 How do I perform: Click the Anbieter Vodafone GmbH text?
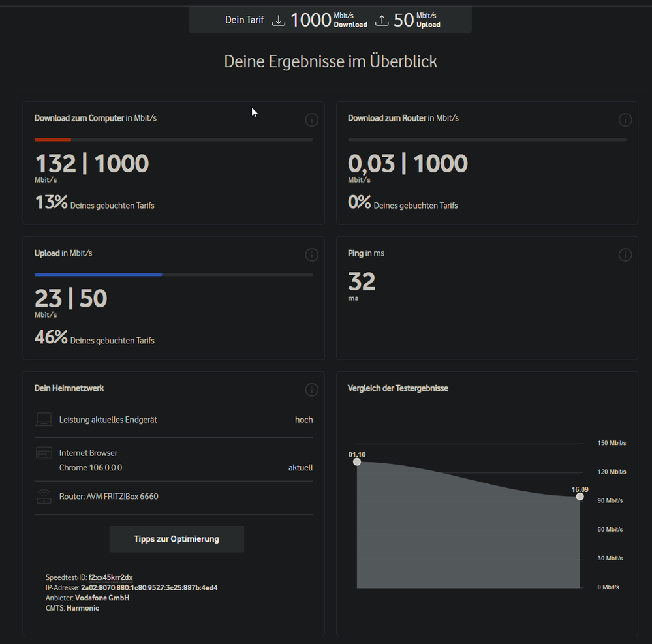click(x=87, y=598)
